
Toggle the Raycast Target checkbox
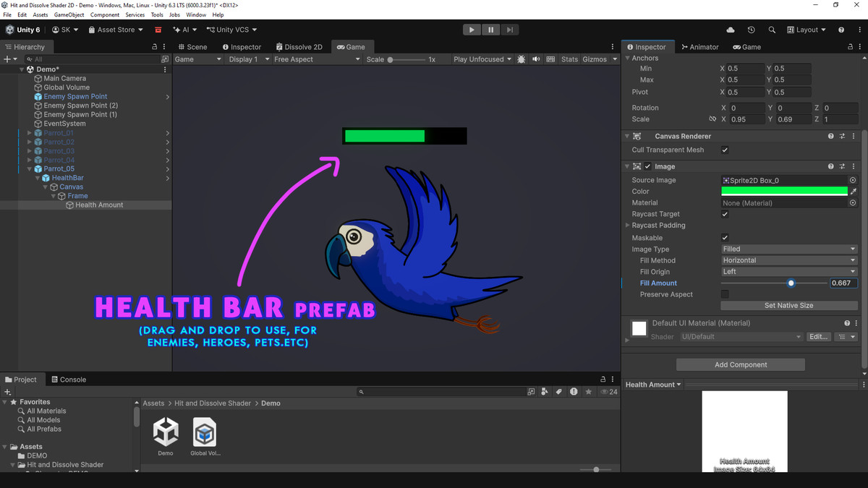pyautogui.click(x=725, y=215)
